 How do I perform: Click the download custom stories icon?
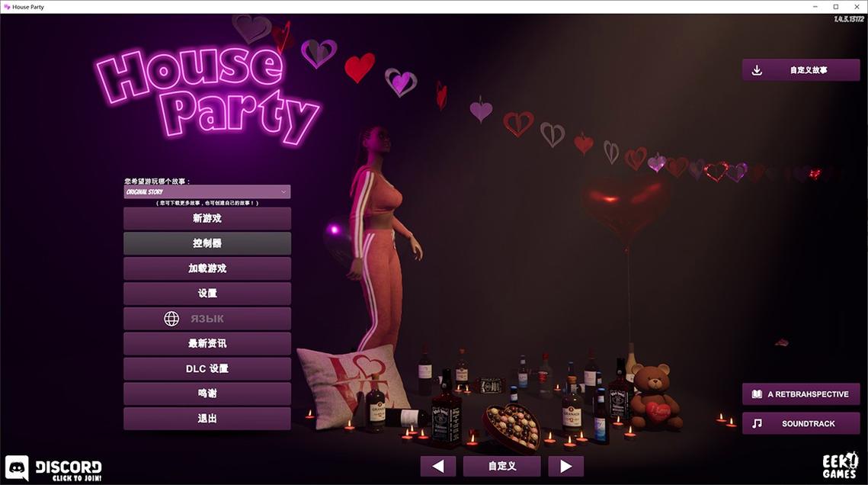pos(757,70)
